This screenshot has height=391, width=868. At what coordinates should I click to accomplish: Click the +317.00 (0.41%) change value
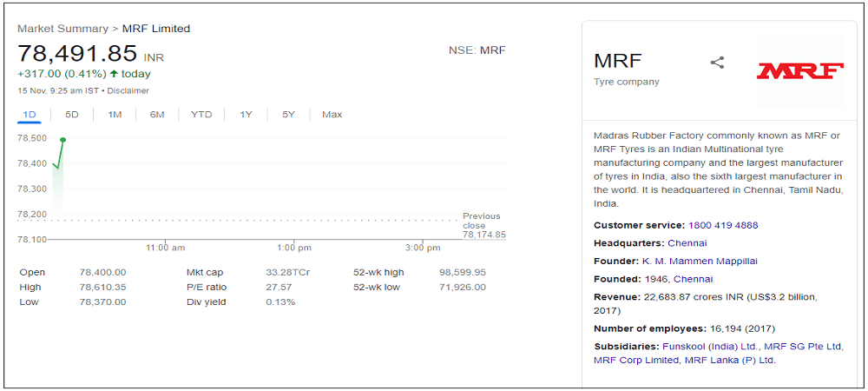coord(62,74)
